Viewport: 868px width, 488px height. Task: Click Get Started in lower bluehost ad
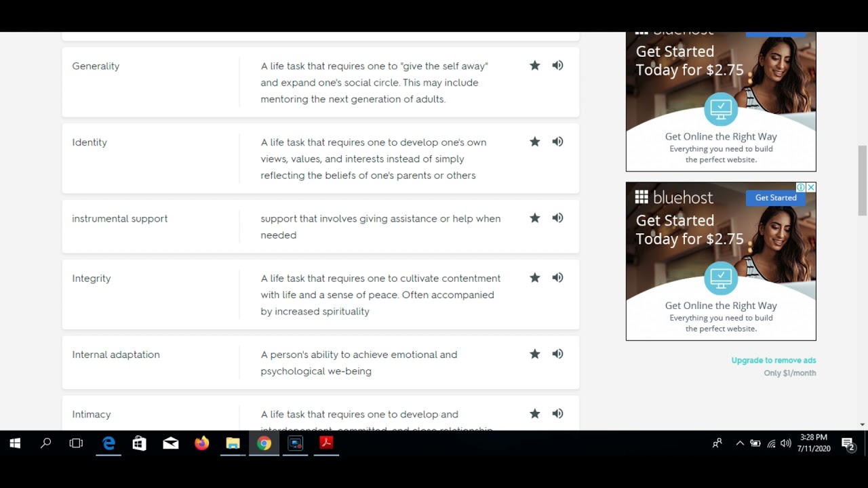(776, 198)
